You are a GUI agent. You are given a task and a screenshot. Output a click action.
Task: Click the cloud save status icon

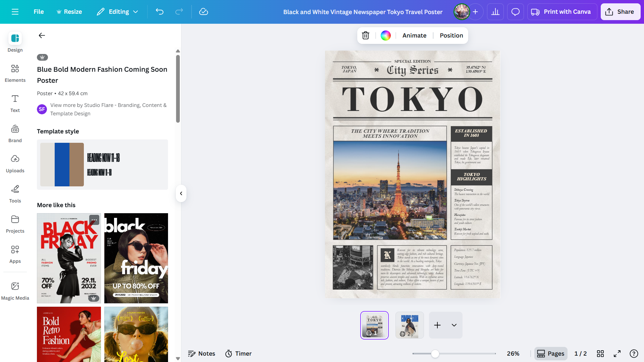pyautogui.click(x=204, y=12)
